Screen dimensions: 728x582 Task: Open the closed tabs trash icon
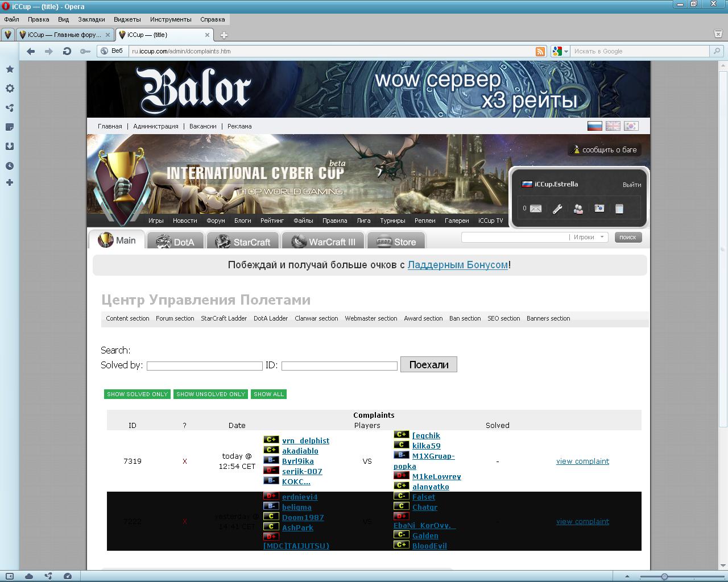click(x=718, y=34)
